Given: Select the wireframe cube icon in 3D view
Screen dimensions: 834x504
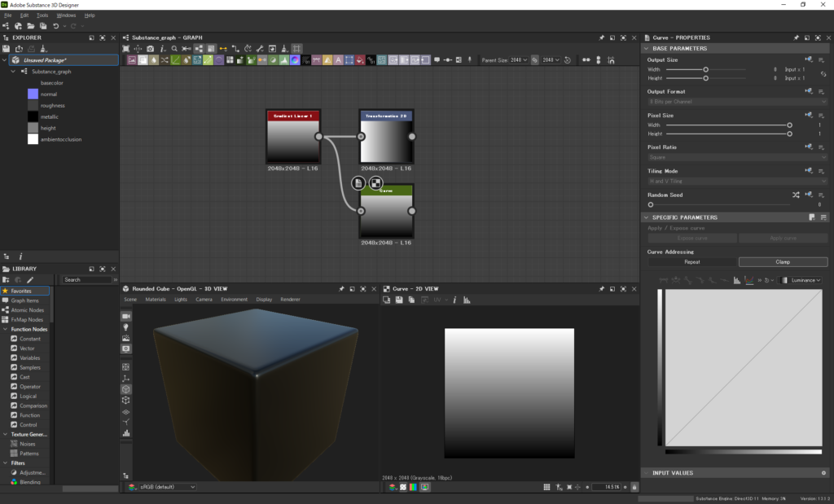Looking at the screenshot, I should tap(126, 401).
